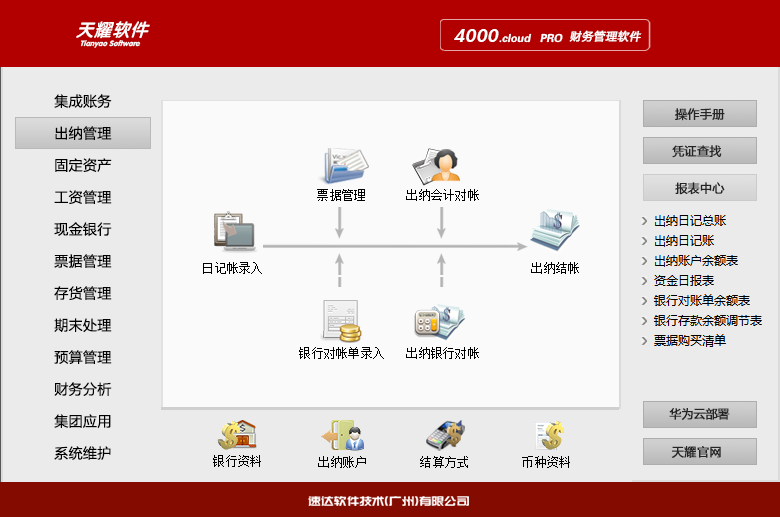Open the 日记帐录入 clipboard icon
Viewport: 780px width, 517px height.
234,232
